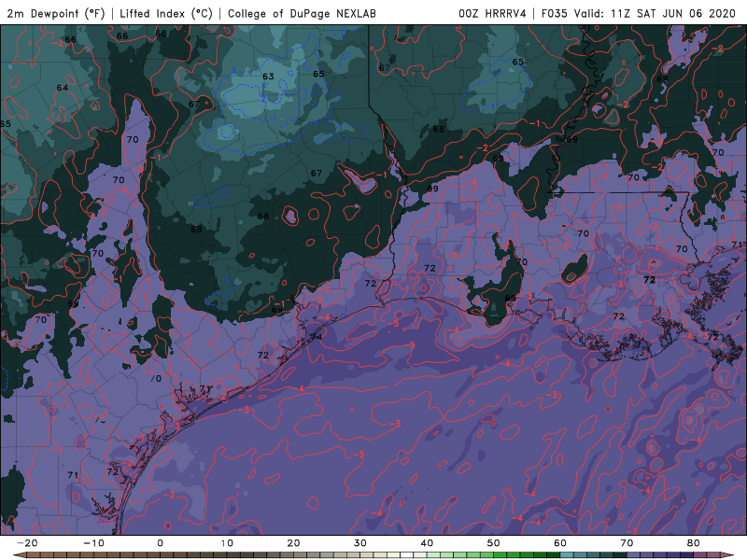Click the 40 tick label on the color scale

(x=427, y=543)
